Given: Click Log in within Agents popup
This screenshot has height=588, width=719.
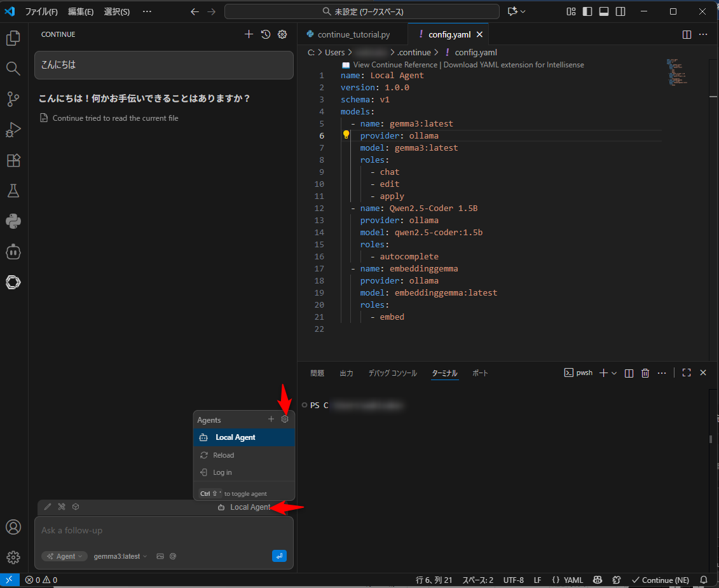Looking at the screenshot, I should [222, 472].
